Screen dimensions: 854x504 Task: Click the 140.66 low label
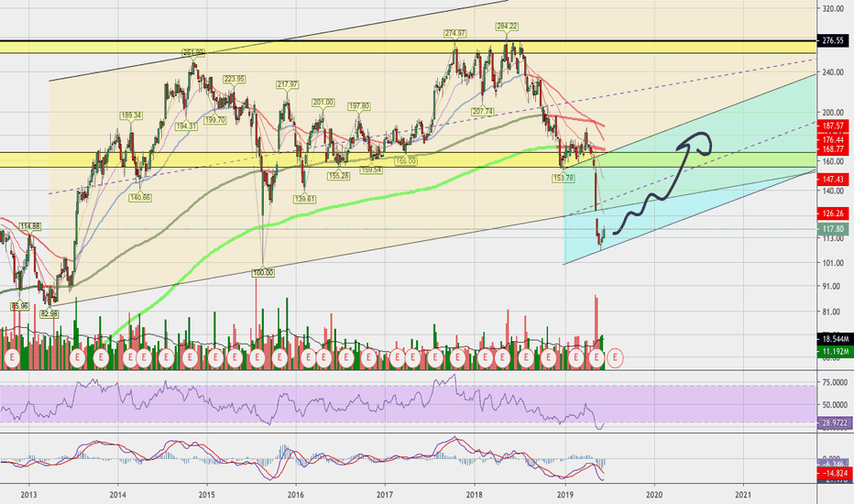click(140, 198)
